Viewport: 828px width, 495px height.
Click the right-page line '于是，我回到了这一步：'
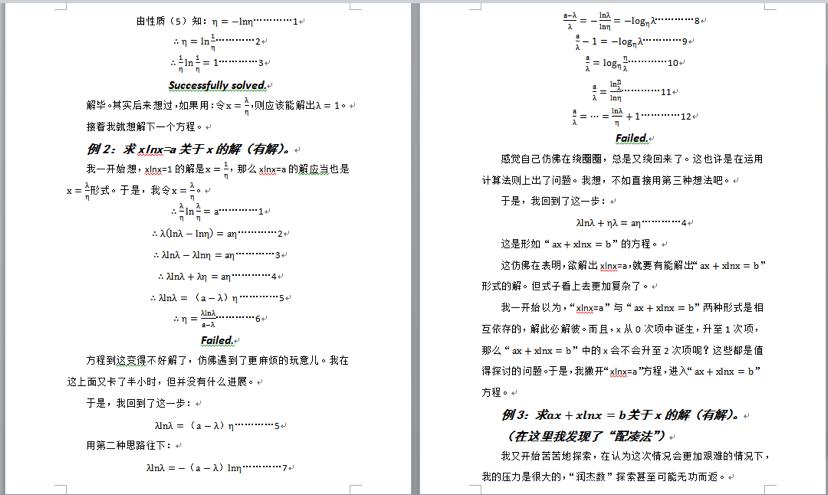click(x=554, y=201)
